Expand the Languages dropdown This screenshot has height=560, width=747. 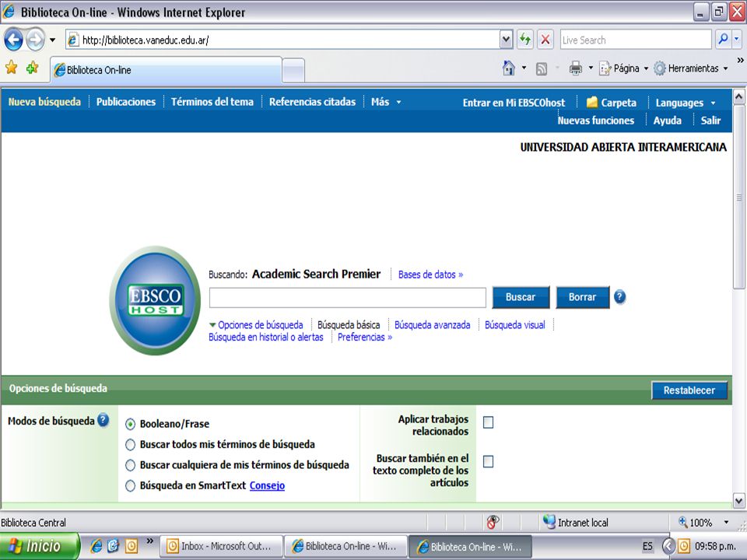pyautogui.click(x=685, y=103)
